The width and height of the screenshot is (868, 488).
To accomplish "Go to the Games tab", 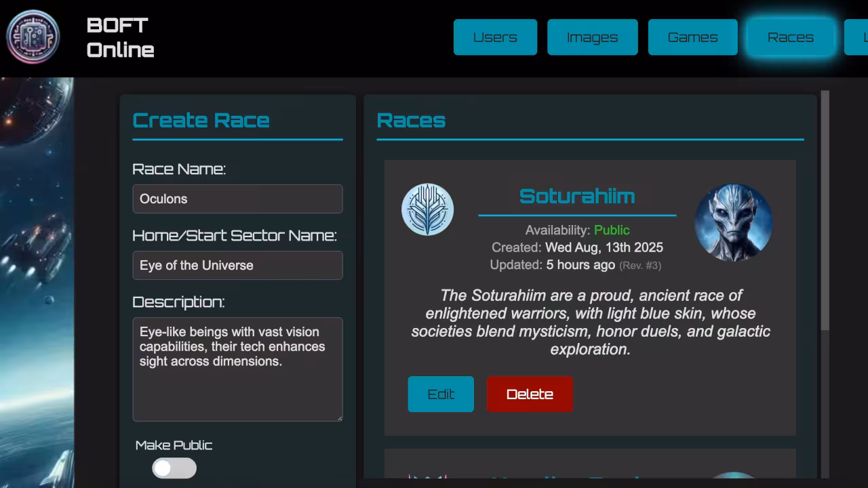I will coord(692,37).
